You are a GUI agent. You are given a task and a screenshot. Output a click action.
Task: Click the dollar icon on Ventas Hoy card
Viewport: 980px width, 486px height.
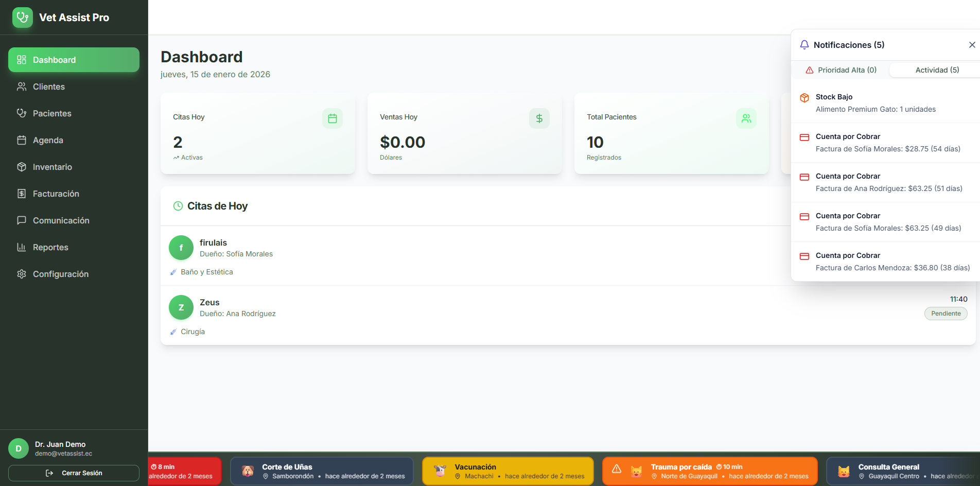coord(539,118)
